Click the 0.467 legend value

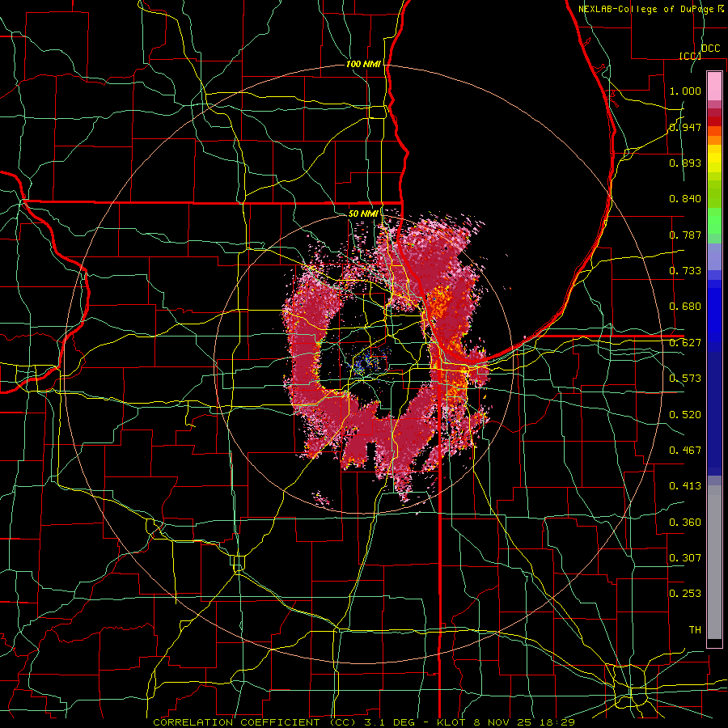[685, 451]
